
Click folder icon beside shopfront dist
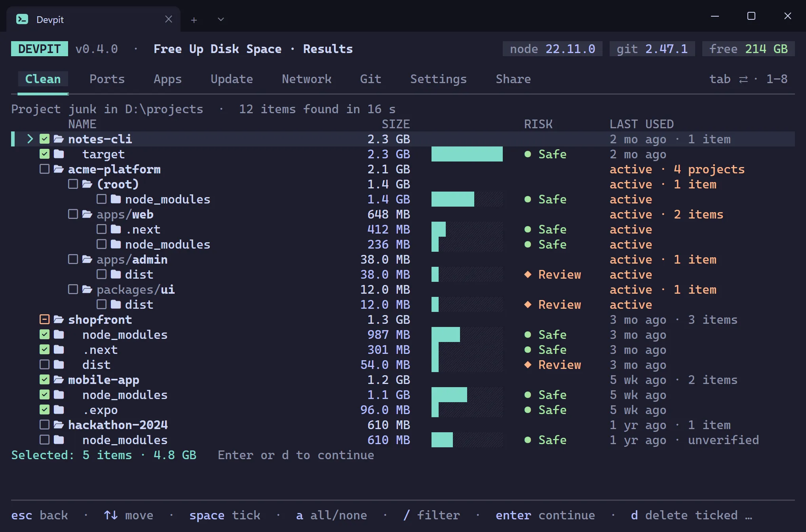click(59, 365)
